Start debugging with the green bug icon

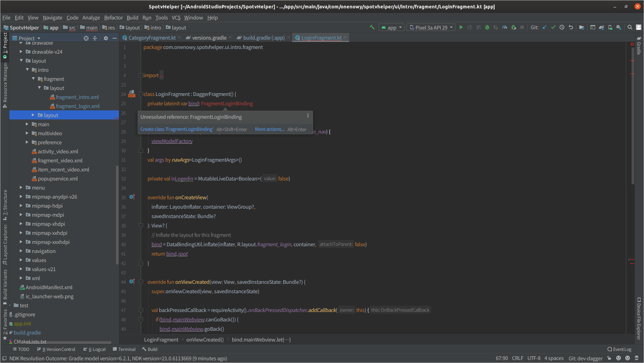click(x=487, y=28)
